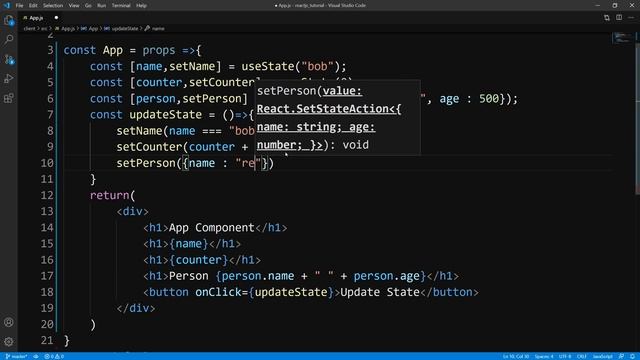Open the Manage gear icon
The height and width of the screenshot is (360, 640).
point(9,341)
